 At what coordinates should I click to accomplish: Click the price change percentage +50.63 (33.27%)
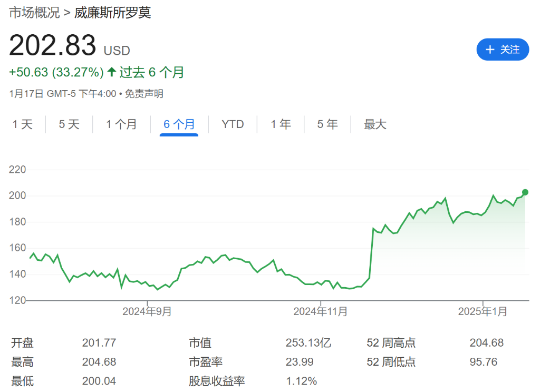55,72
